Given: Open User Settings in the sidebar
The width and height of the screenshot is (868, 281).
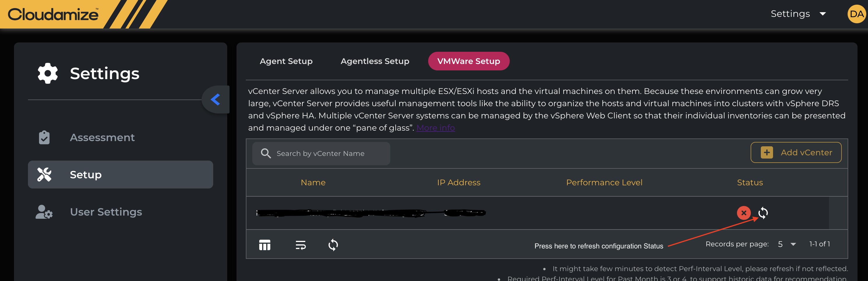Looking at the screenshot, I should [x=106, y=212].
